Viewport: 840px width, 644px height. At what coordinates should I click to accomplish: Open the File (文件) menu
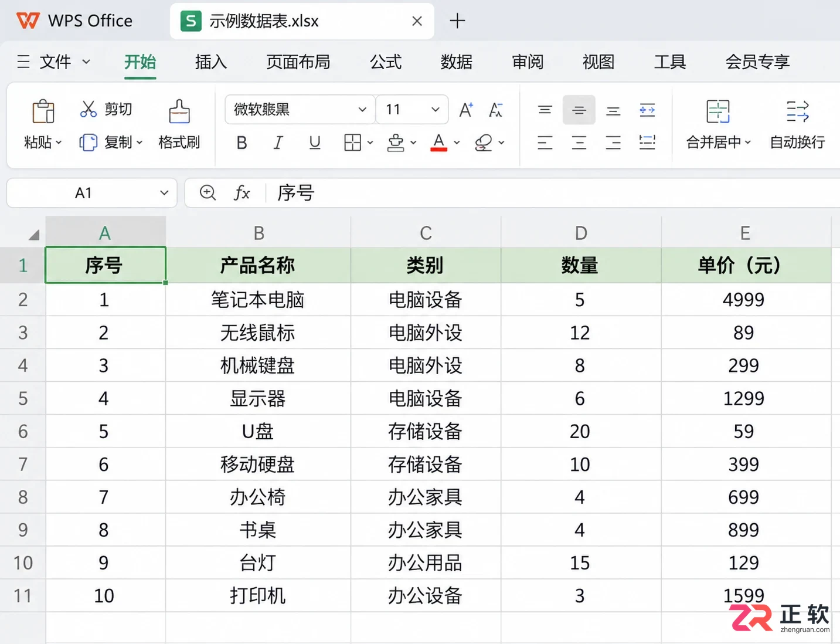tap(54, 62)
